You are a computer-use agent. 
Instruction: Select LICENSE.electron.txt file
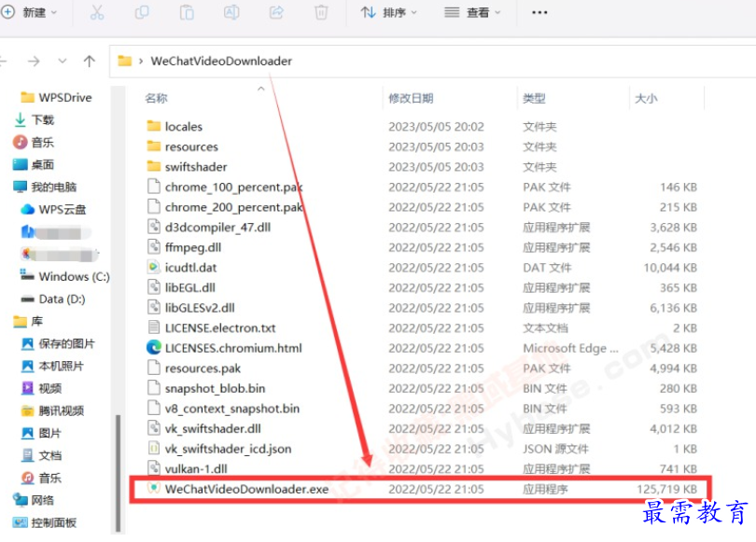(211, 328)
